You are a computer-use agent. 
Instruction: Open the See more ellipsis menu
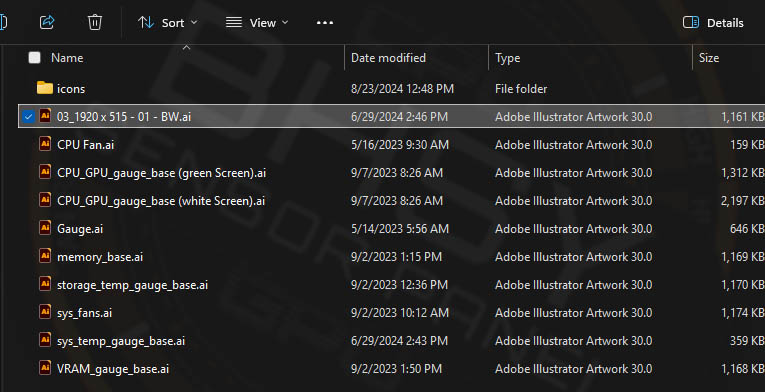pyautogui.click(x=325, y=22)
